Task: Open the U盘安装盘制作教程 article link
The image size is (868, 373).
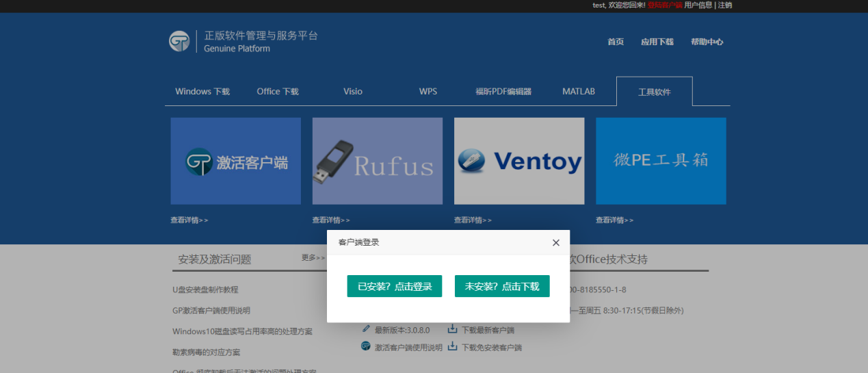Action: (x=205, y=290)
